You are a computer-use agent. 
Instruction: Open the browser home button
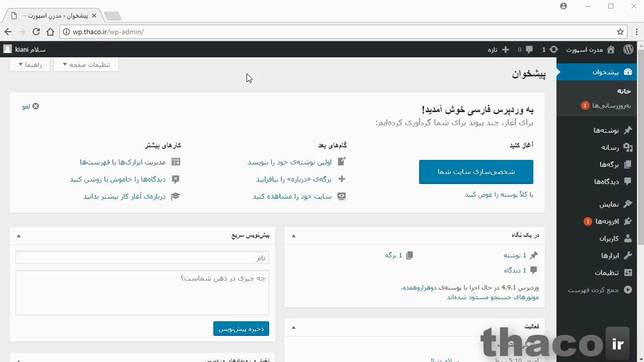click(50, 32)
